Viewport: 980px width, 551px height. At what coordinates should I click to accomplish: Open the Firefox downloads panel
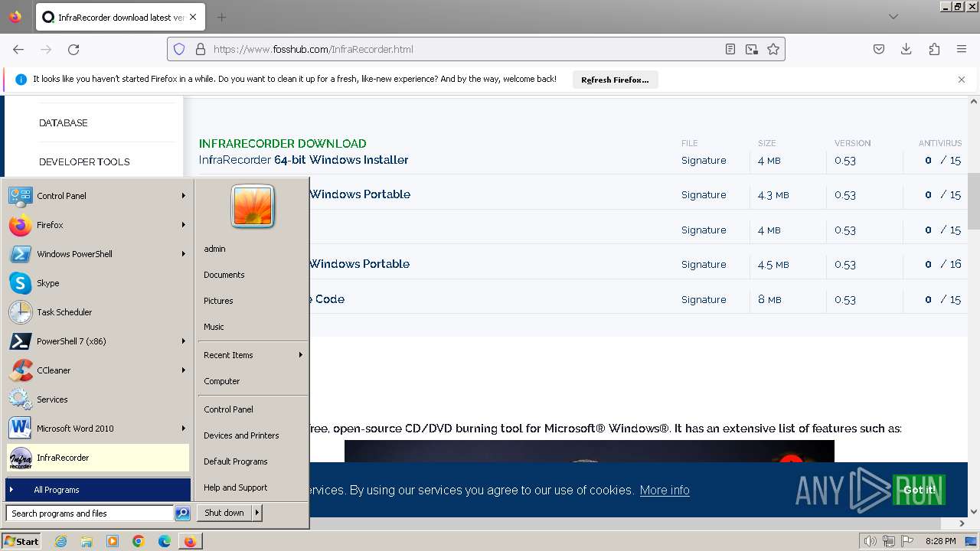906,49
